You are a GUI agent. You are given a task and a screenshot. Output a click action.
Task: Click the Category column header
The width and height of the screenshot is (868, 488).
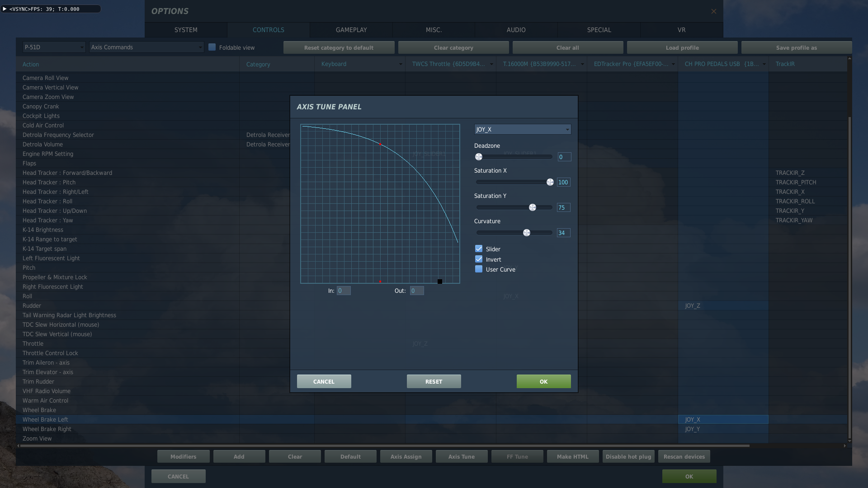pos(277,64)
